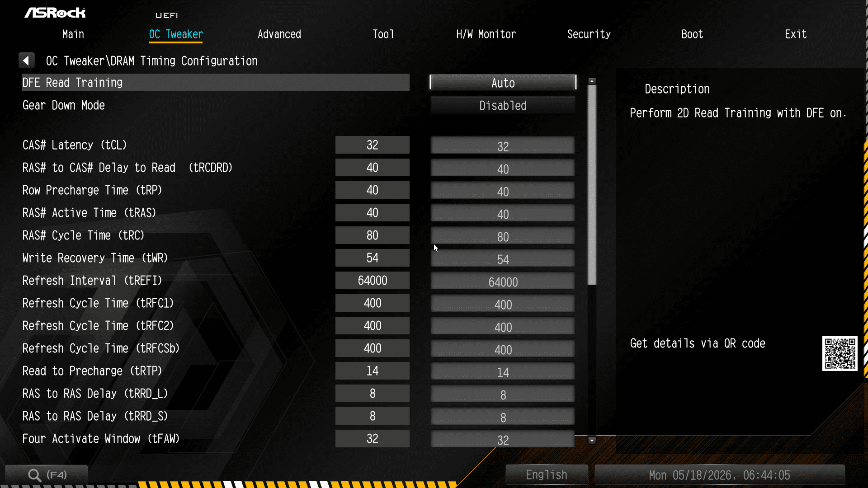This screenshot has width=868, height=488.
Task: Select the OC Tweaker tab
Action: coord(176,34)
